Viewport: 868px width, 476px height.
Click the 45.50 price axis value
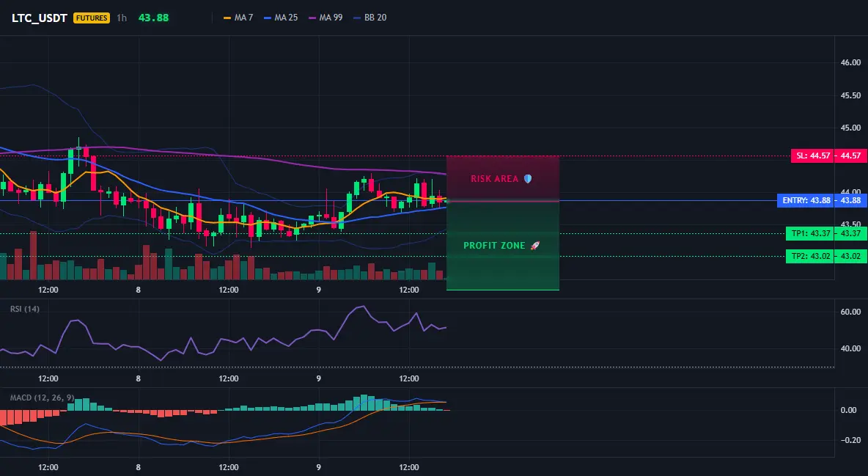click(x=851, y=95)
